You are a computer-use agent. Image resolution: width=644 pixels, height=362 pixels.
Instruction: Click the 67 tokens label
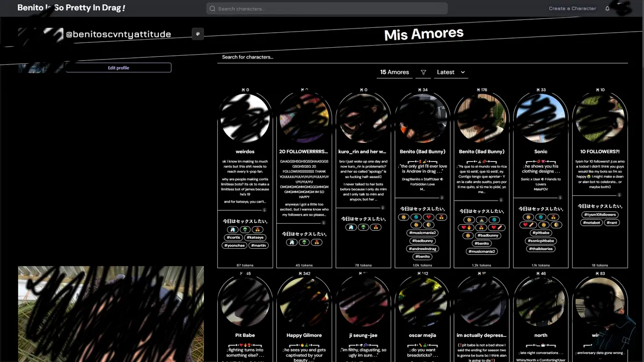click(x=245, y=265)
